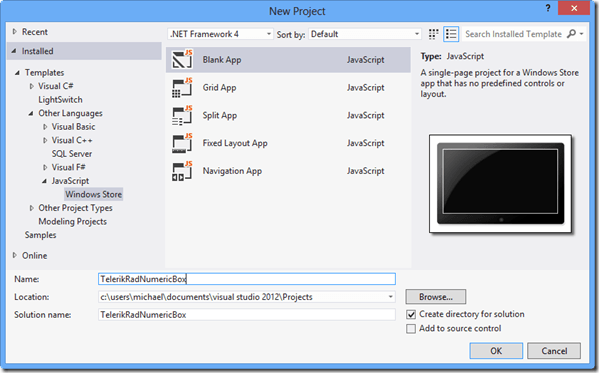The image size is (599, 373).
Task: Click the Search Installed Templates field
Action: pyautogui.click(x=513, y=34)
